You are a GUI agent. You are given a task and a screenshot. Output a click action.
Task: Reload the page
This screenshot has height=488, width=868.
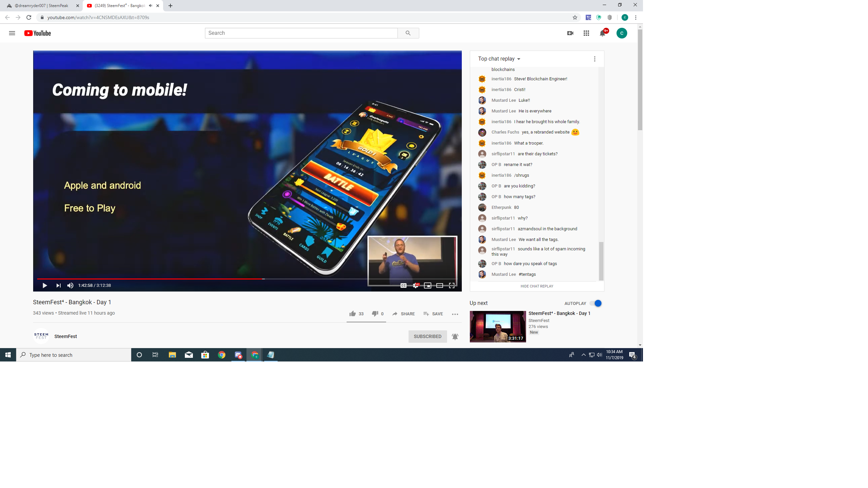coord(29,17)
